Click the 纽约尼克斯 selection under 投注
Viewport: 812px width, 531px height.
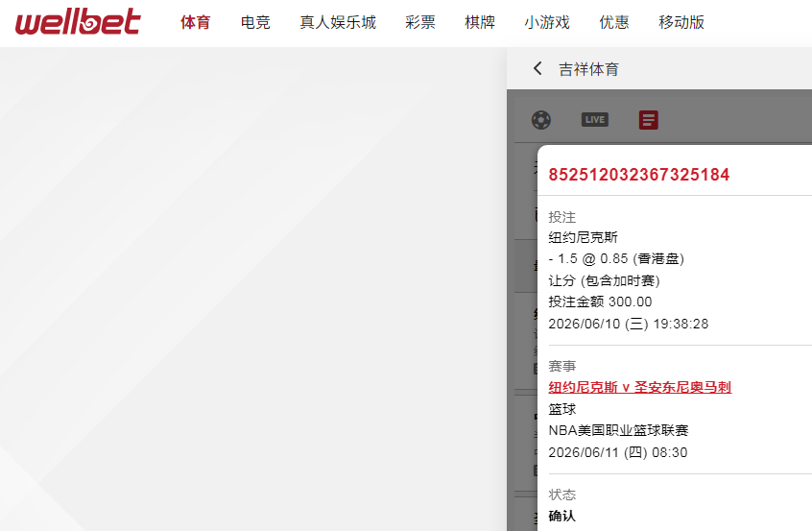584,237
